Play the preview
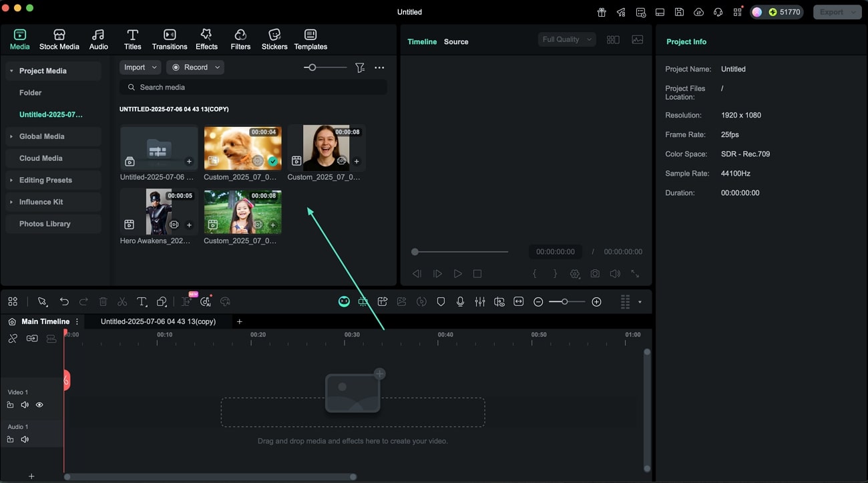 [x=457, y=274]
